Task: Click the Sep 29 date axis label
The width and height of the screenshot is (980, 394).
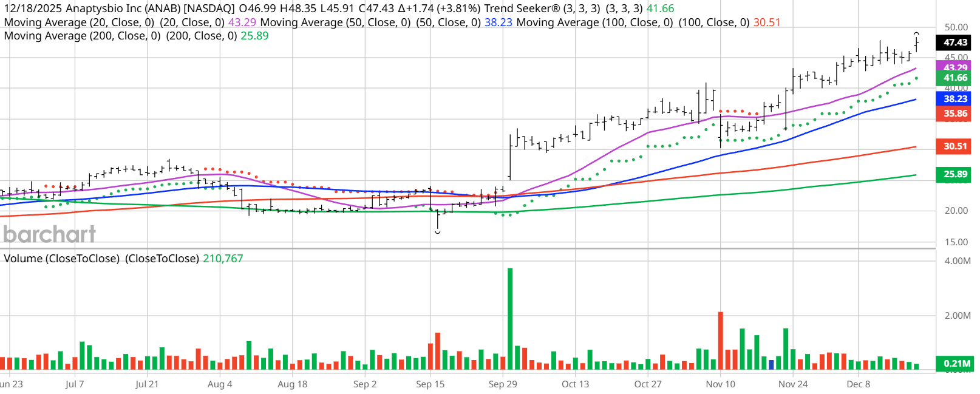Action: (x=503, y=384)
